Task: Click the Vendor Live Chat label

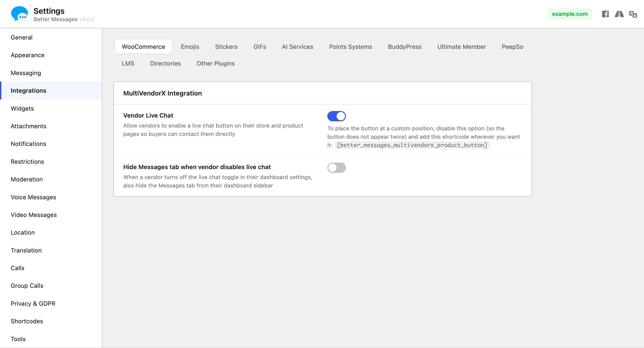Action: pos(148,115)
